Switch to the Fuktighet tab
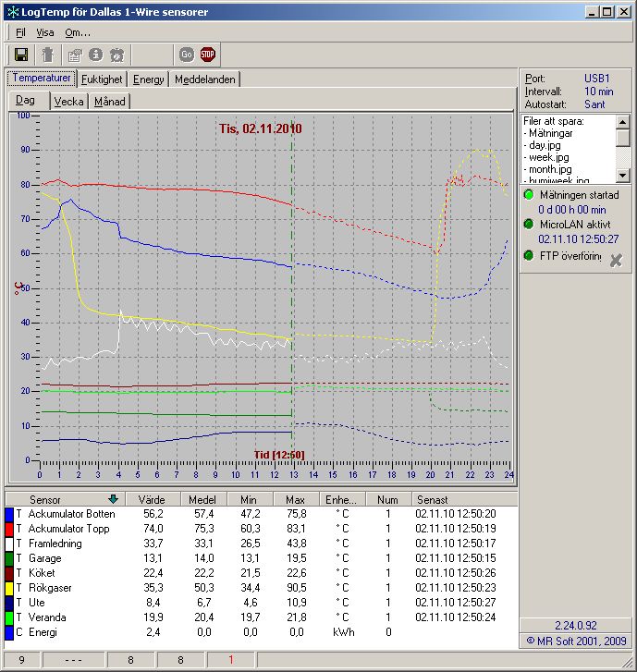Image resolution: width=637 pixels, height=672 pixels. (102, 79)
